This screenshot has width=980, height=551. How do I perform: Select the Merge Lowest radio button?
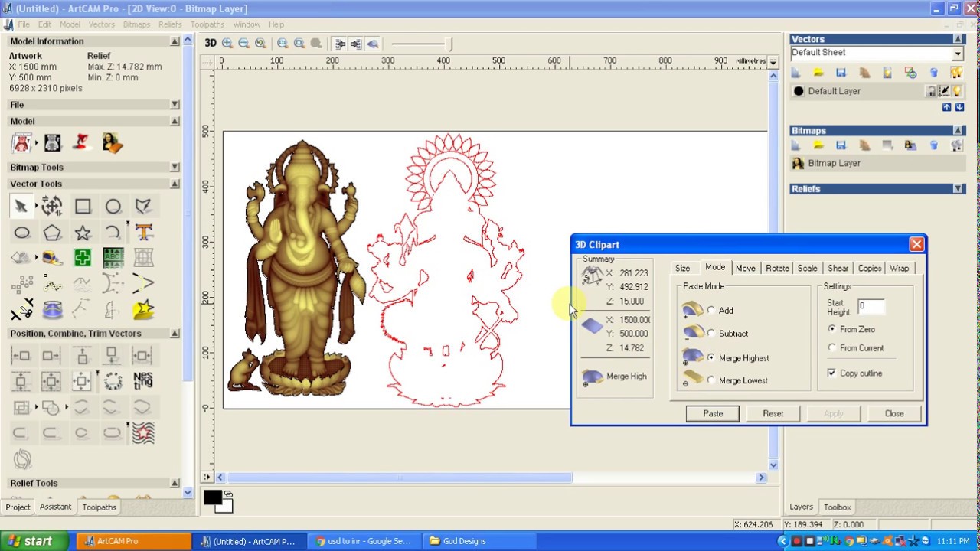(x=711, y=380)
